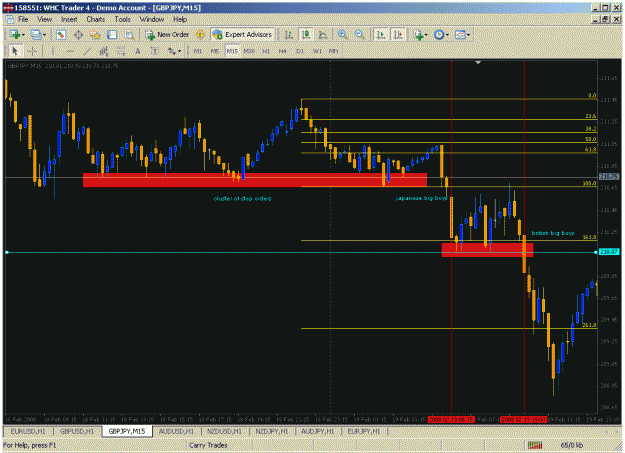Open the Help menu
Screen dimensions: 625x453
[x=180, y=19]
